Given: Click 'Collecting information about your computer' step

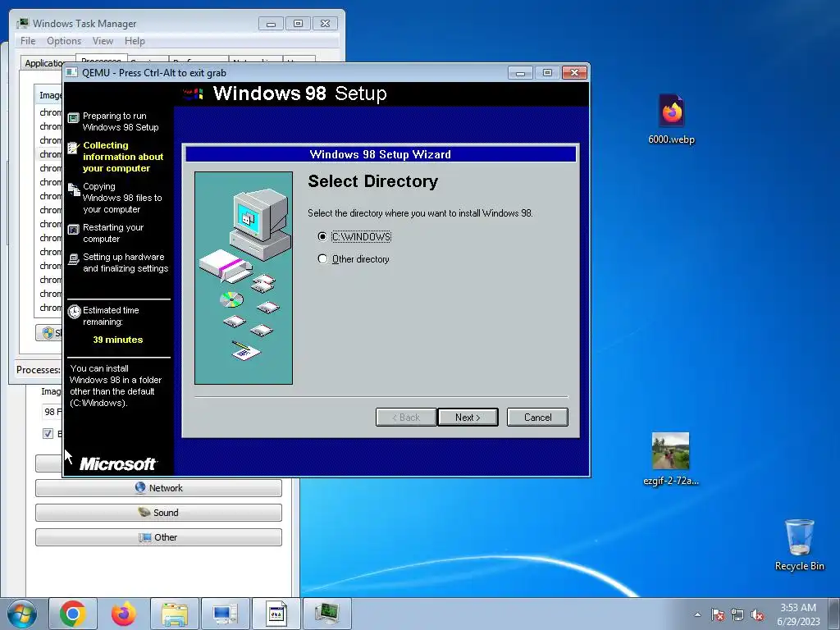Looking at the screenshot, I should pos(123,157).
